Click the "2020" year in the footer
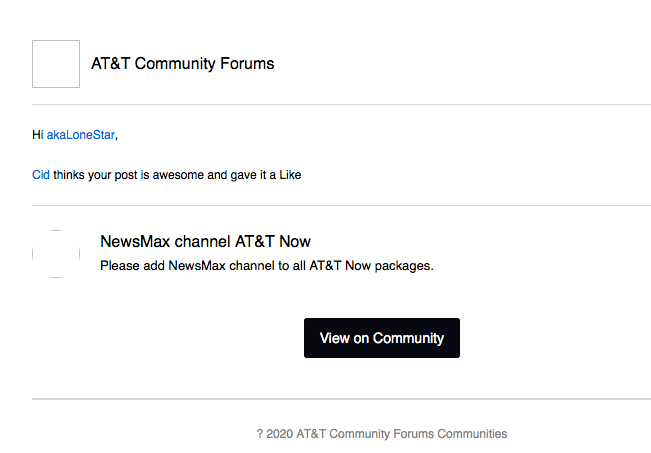Screen dimensions: 651x453 [280, 434]
